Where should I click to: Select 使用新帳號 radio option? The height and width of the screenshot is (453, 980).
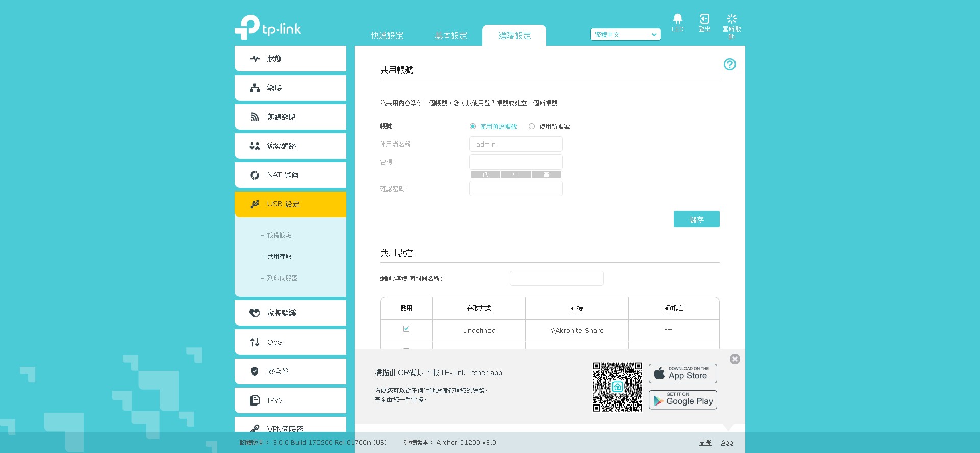532,126
